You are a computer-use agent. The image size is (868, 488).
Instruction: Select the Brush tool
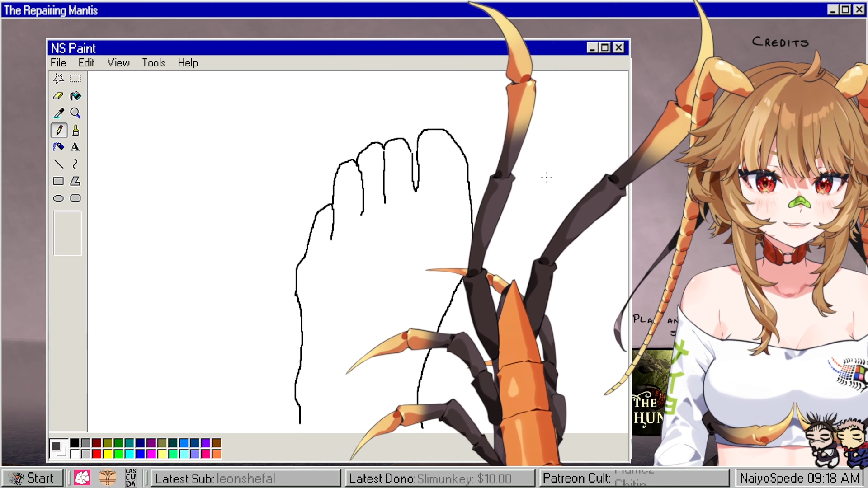click(x=75, y=131)
